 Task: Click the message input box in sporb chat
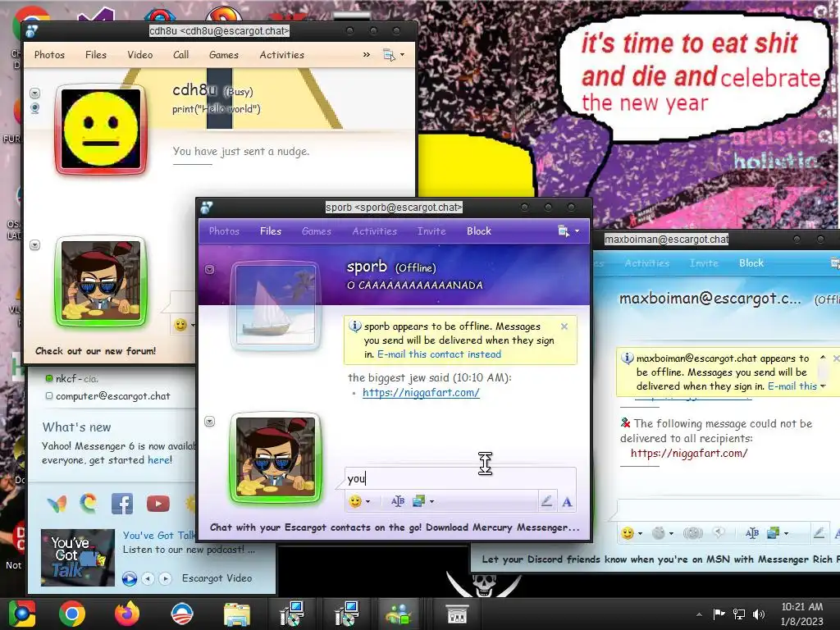tap(460, 478)
